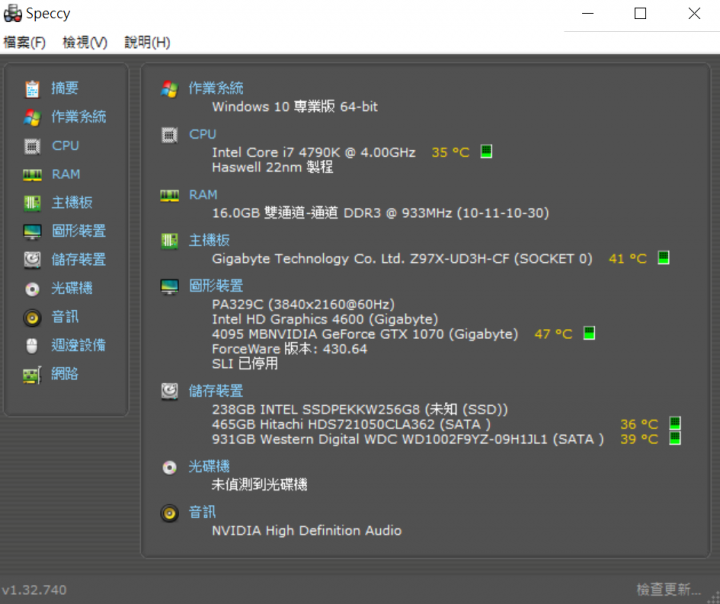This screenshot has height=604, width=720.
Task: Click the ForceWare 版本: 430.64 line
Action: pos(290,349)
